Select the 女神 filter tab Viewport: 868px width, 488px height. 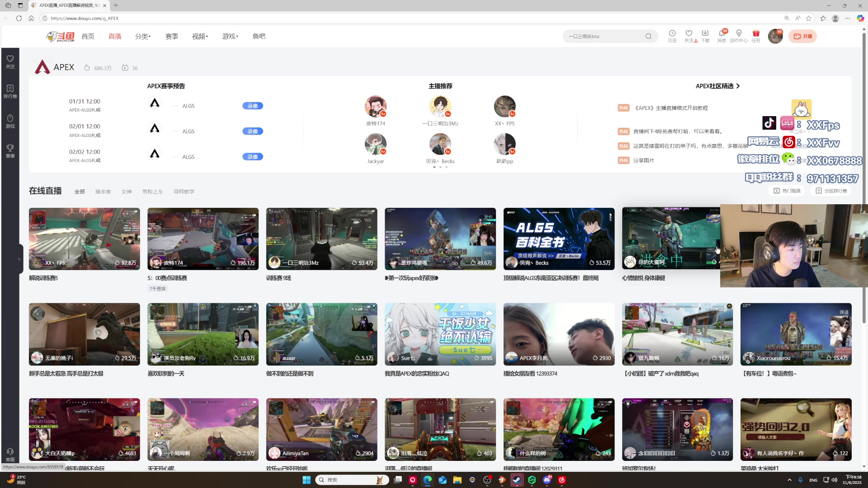coord(127,192)
